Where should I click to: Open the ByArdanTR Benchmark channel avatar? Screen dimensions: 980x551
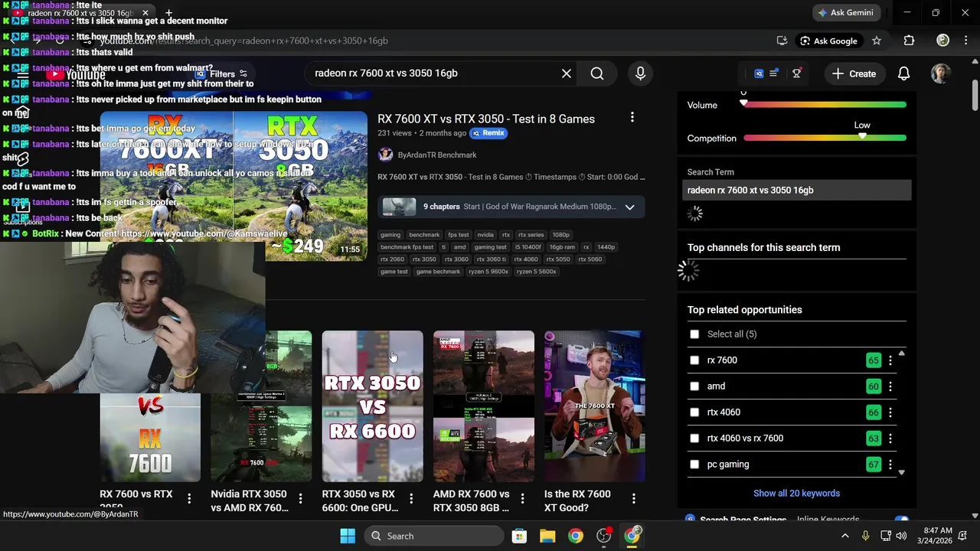click(385, 155)
